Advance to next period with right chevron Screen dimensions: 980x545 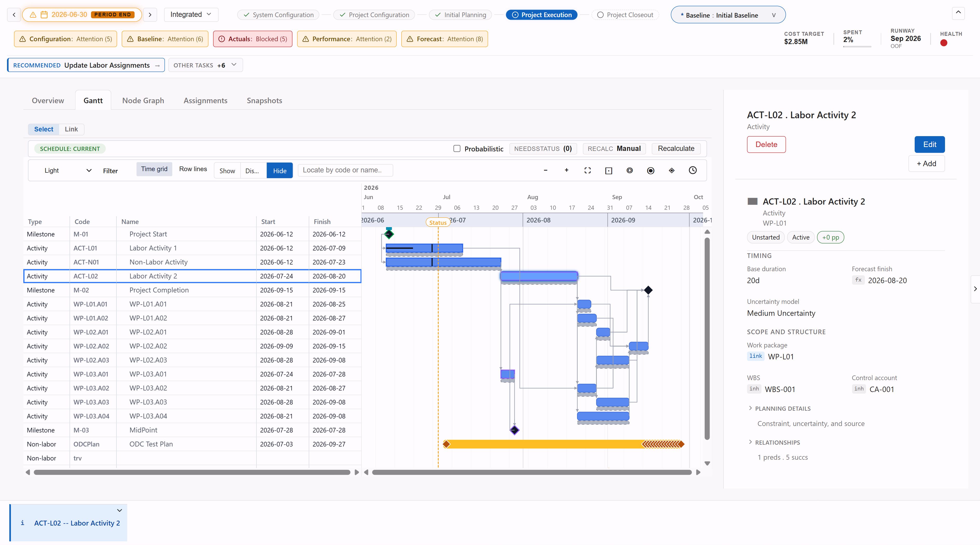(x=150, y=15)
